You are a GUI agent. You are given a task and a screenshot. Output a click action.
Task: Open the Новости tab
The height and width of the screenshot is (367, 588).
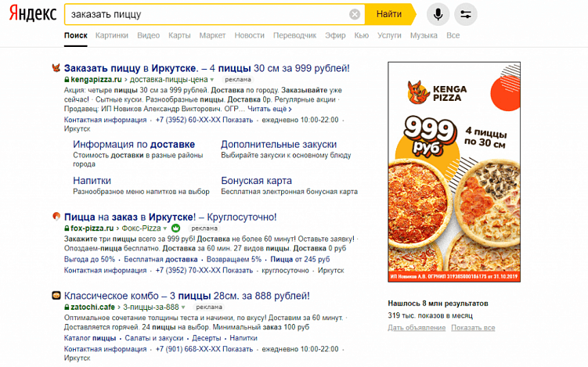point(249,35)
